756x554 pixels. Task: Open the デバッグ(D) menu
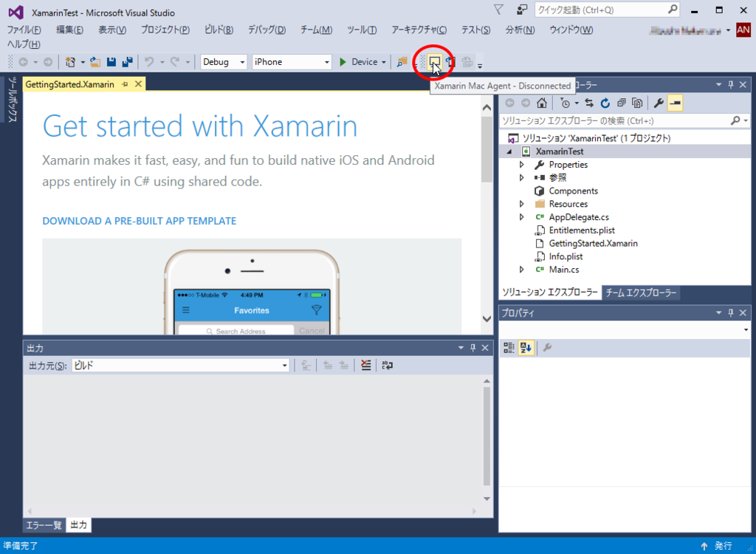267,30
